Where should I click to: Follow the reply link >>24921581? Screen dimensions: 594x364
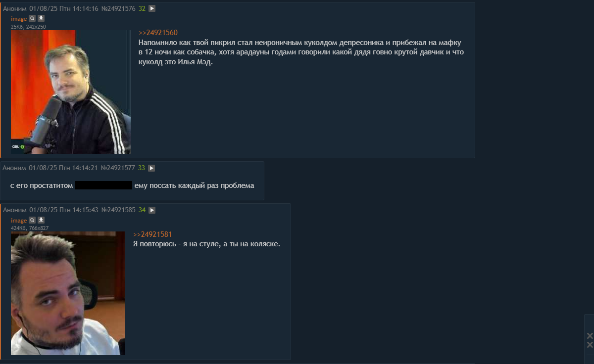point(152,234)
